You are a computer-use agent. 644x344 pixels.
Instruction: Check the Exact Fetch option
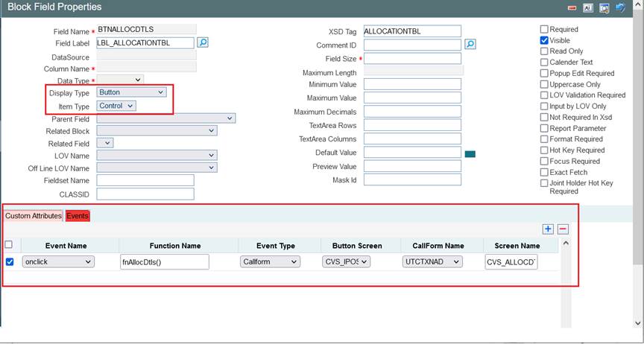click(544, 173)
